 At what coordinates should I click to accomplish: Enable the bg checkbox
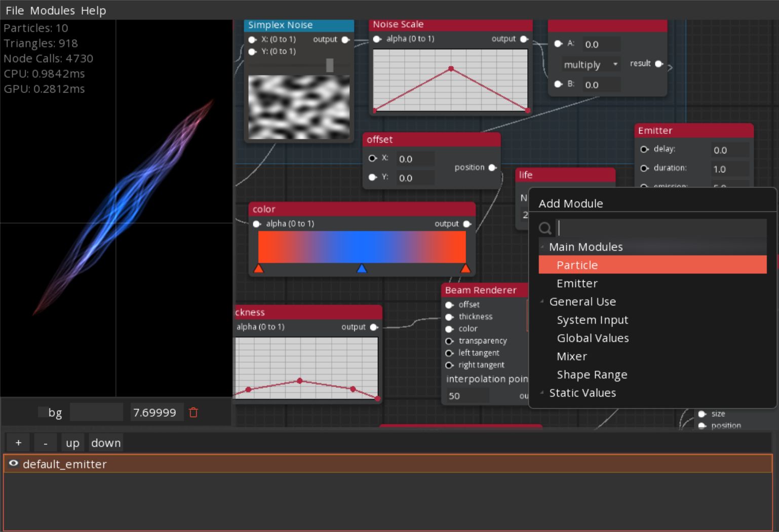(x=42, y=412)
